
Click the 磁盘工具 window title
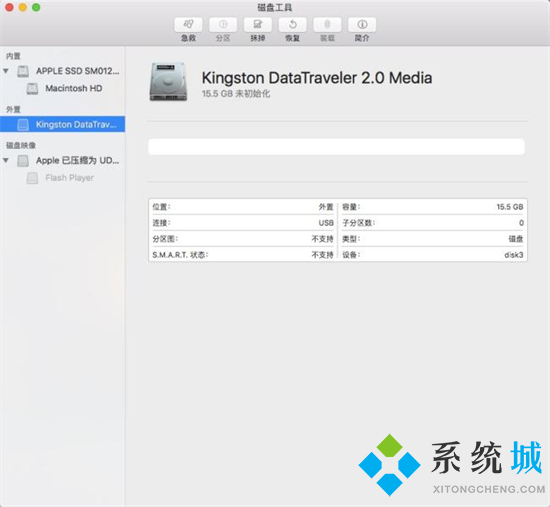(x=275, y=7)
